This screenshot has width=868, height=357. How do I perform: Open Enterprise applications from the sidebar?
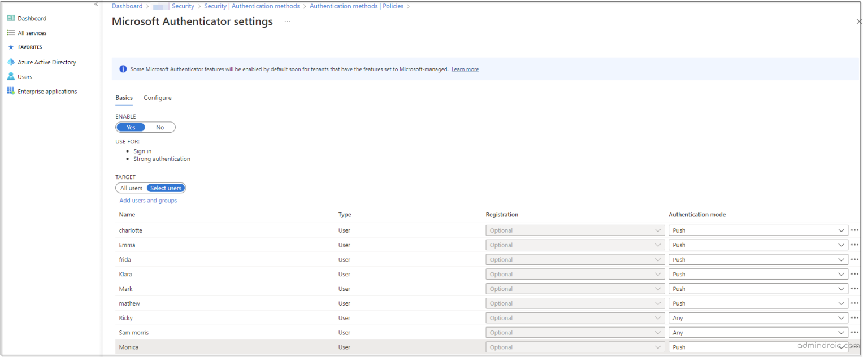coord(47,91)
